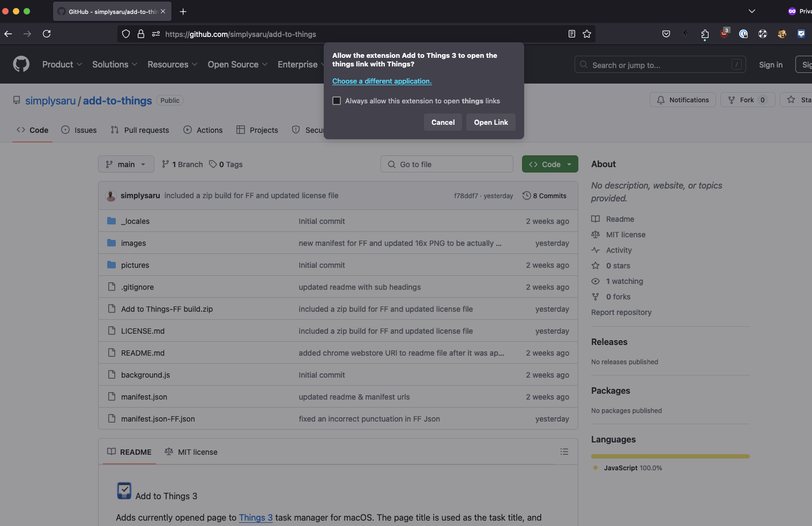Click the Add to Things 3 logo in README
The width and height of the screenshot is (812, 526).
click(124, 491)
